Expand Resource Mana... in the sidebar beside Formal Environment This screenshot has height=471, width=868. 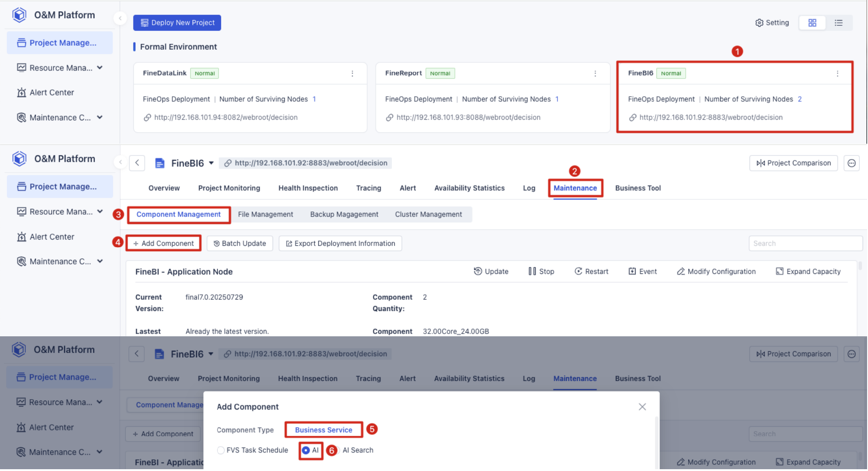tap(100, 68)
